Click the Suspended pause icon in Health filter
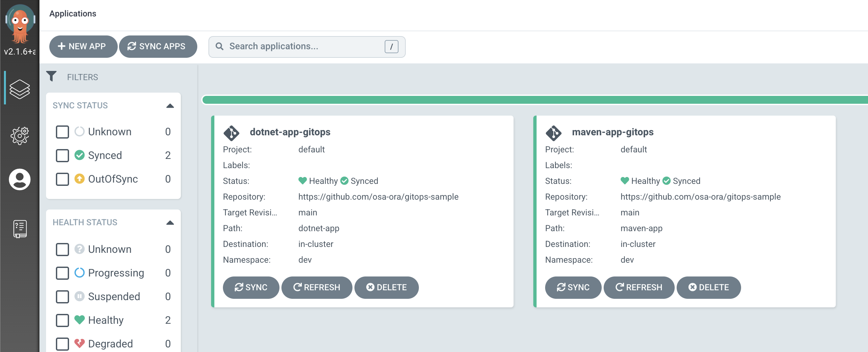The image size is (868, 352). pyautogui.click(x=80, y=296)
